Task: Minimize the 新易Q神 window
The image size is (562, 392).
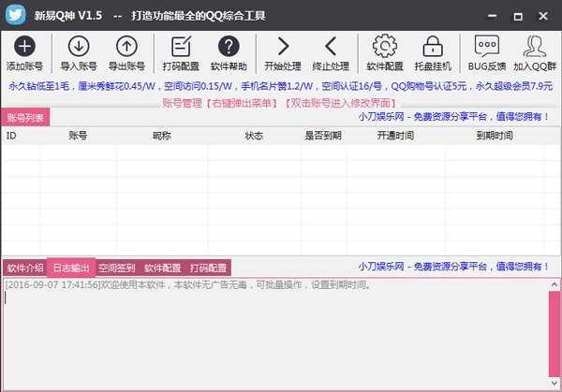Action: pos(493,16)
